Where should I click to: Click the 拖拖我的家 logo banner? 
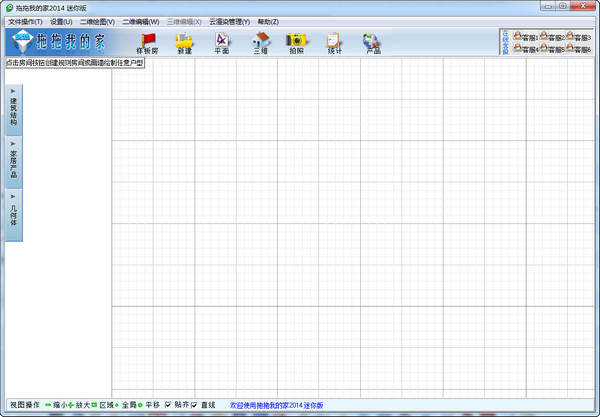coord(59,42)
